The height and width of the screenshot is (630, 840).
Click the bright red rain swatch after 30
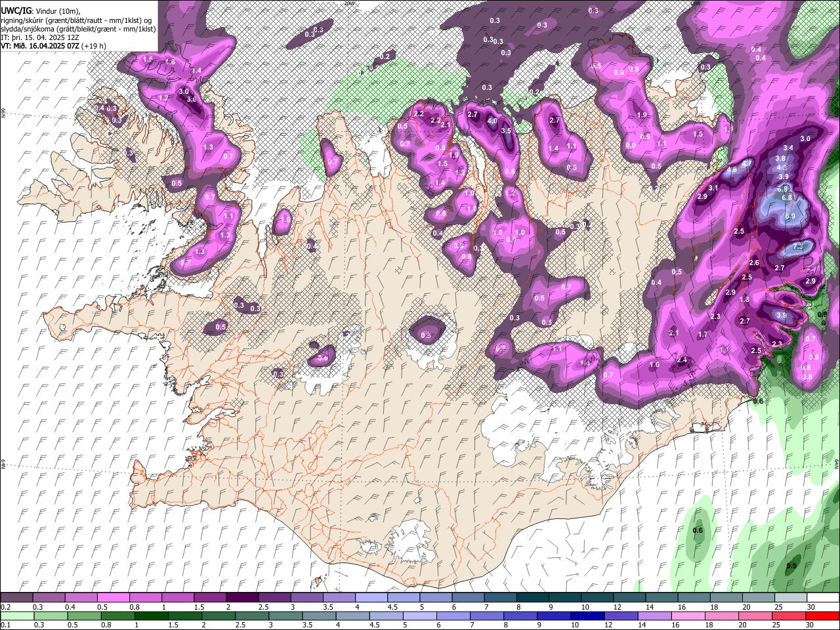823,616
